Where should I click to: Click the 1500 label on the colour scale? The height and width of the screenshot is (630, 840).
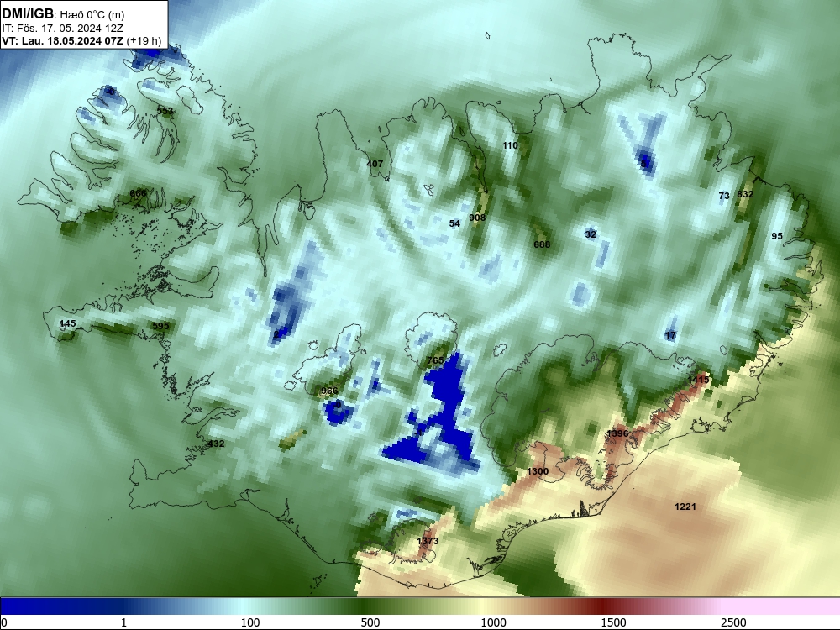(x=613, y=622)
